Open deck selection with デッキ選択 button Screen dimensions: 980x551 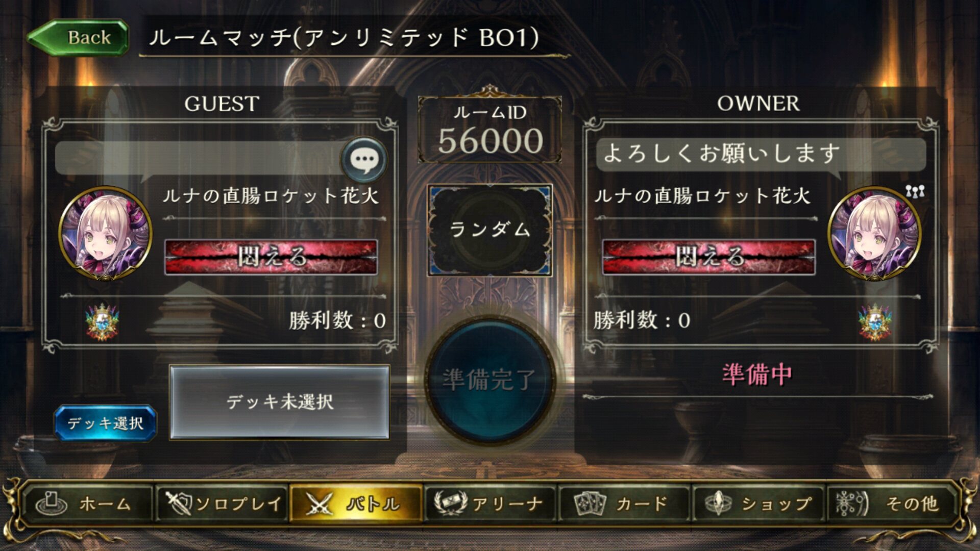click(x=105, y=422)
